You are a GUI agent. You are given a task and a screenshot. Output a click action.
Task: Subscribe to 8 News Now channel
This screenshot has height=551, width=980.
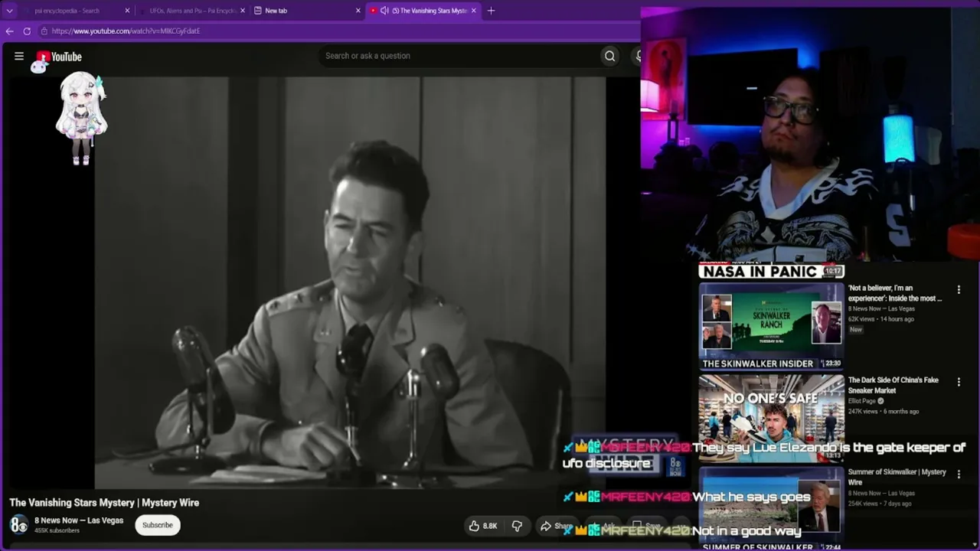[x=157, y=525]
